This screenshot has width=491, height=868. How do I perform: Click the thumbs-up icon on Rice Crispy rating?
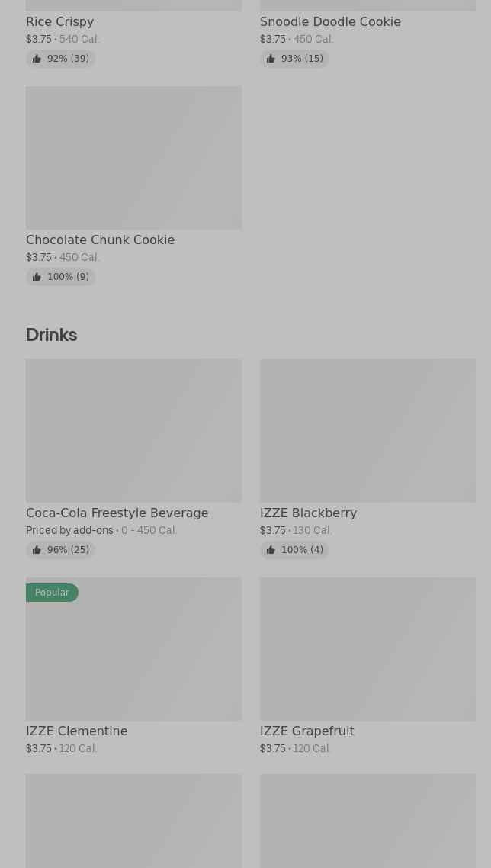click(37, 59)
